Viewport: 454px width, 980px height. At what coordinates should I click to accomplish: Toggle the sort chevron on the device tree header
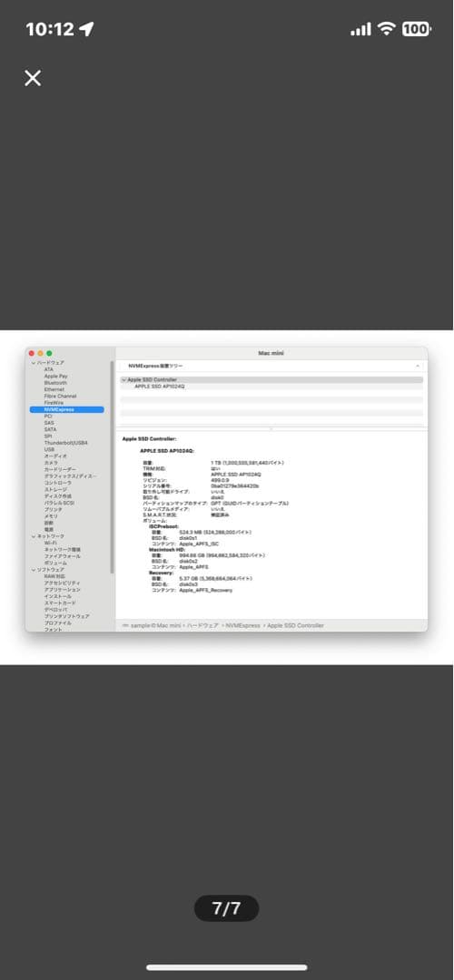pyautogui.click(x=418, y=366)
